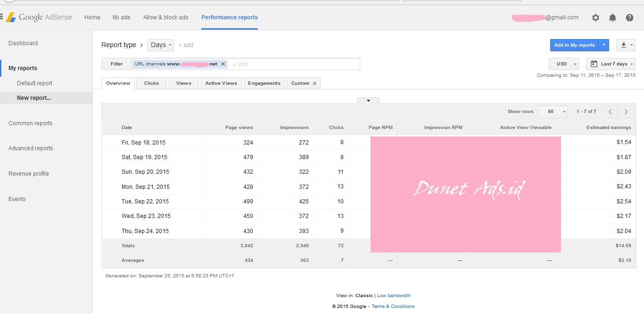The width and height of the screenshot is (644, 315).
Task: Select Default report in sidebar
Action: (x=34, y=83)
